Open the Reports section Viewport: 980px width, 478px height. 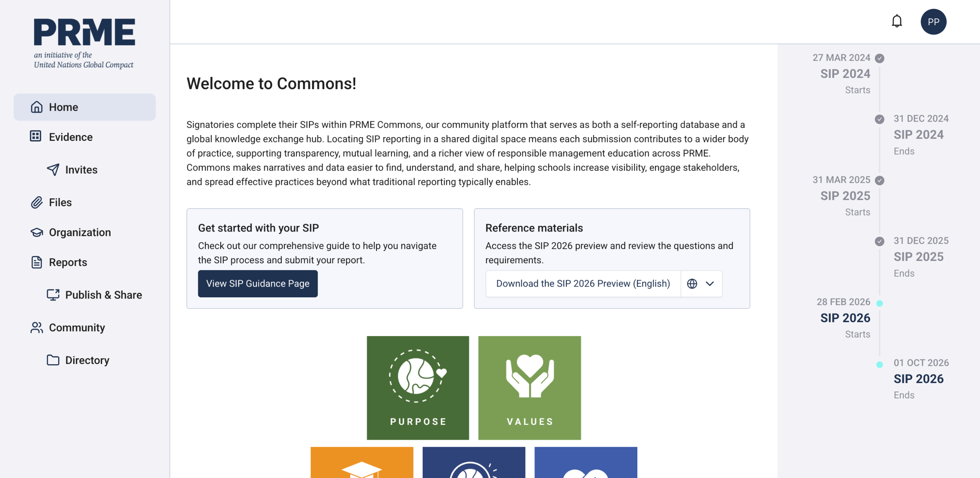[x=68, y=262]
